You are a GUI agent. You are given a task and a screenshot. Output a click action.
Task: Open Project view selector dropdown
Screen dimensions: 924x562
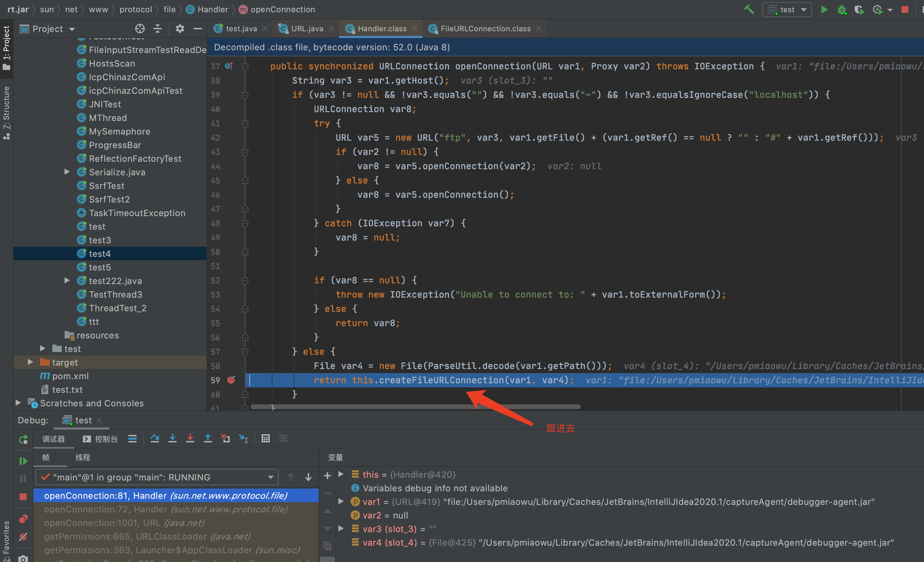click(47, 29)
